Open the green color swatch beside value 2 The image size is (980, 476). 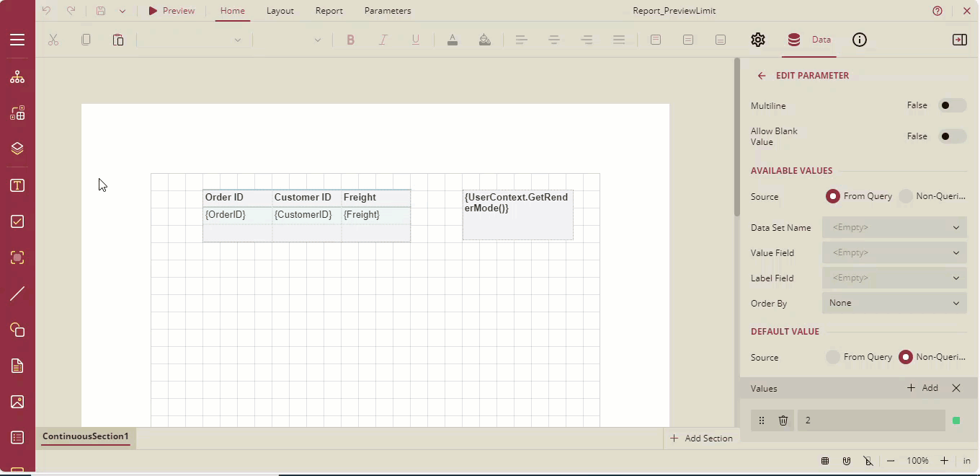click(x=958, y=420)
